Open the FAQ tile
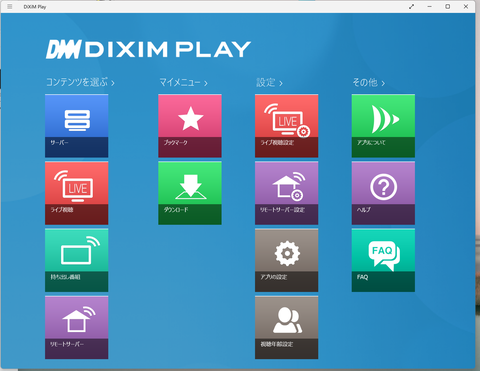 pyautogui.click(x=383, y=260)
